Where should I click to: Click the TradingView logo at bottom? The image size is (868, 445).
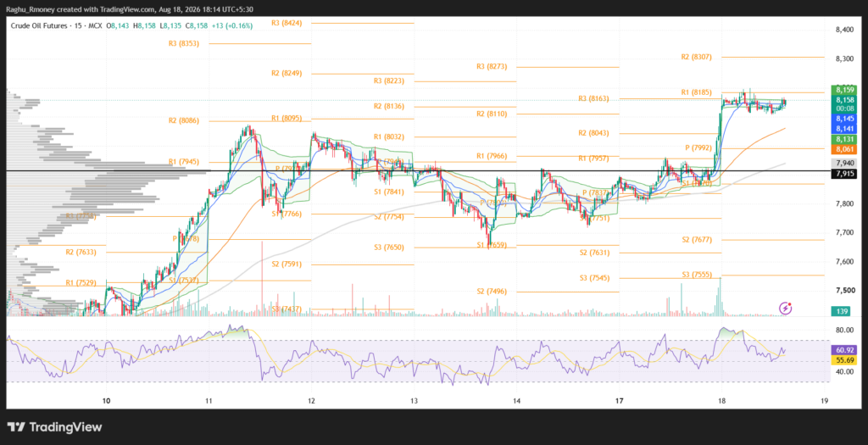[55, 426]
